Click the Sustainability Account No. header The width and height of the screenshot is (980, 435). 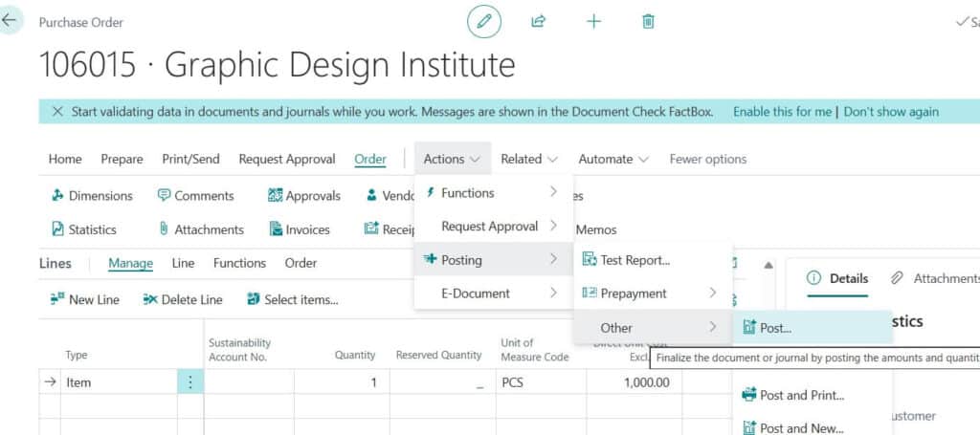pos(239,350)
